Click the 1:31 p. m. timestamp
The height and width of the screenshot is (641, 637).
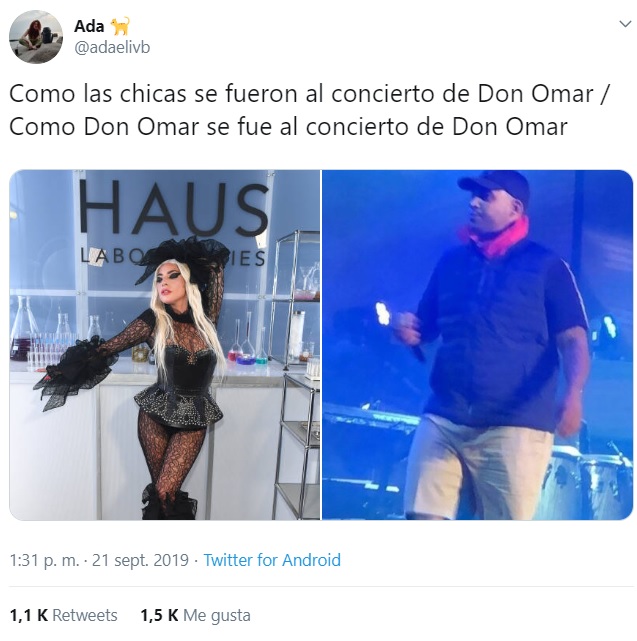[x=44, y=560]
